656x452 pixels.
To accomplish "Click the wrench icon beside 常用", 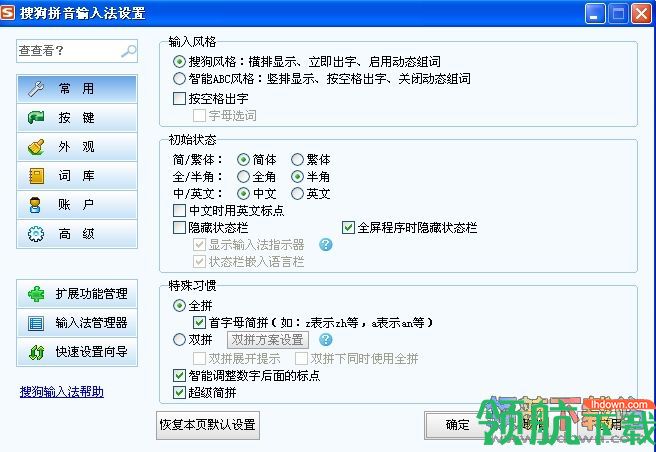I will coord(36,89).
